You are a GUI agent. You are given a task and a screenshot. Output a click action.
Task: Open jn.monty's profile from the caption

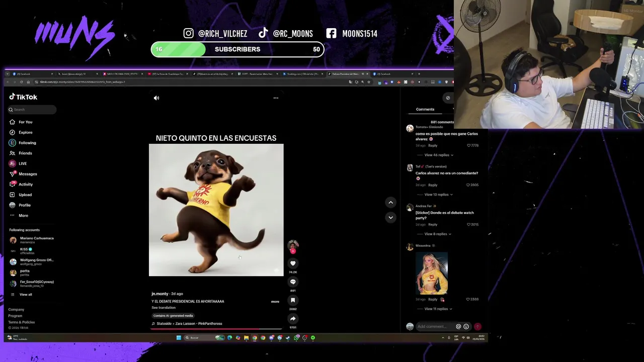(160, 294)
